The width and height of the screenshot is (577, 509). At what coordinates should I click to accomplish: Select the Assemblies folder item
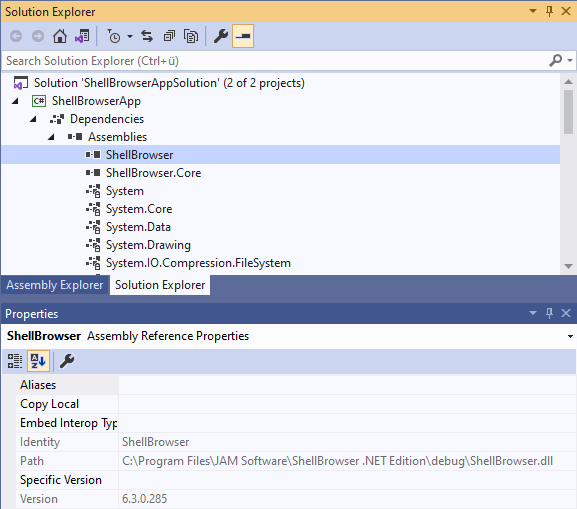tap(117, 137)
